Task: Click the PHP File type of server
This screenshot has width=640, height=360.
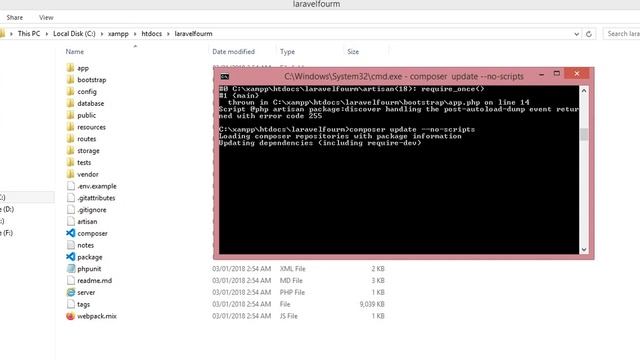Action: click(x=292, y=292)
